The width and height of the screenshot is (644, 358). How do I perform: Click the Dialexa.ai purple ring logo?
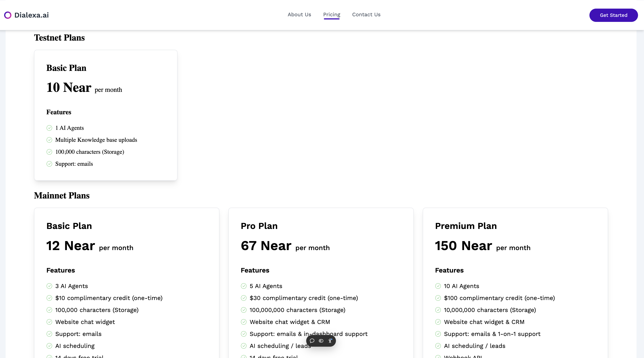[x=8, y=15]
